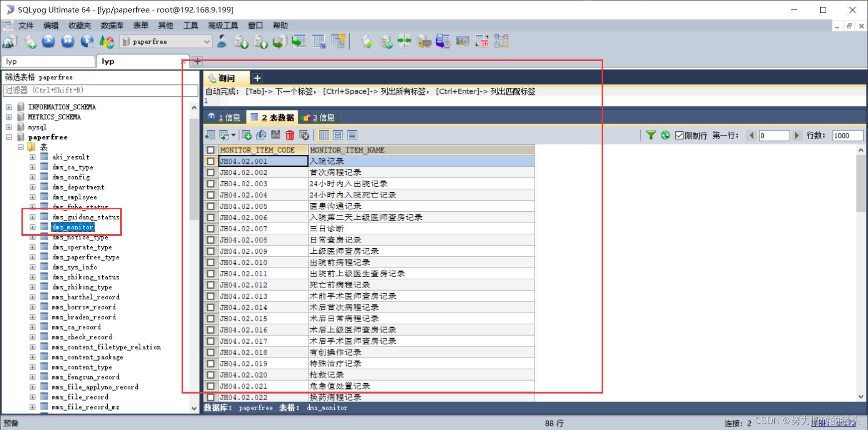The height and width of the screenshot is (430, 868).
Task: Click the green filter funnel icon
Action: (651, 135)
